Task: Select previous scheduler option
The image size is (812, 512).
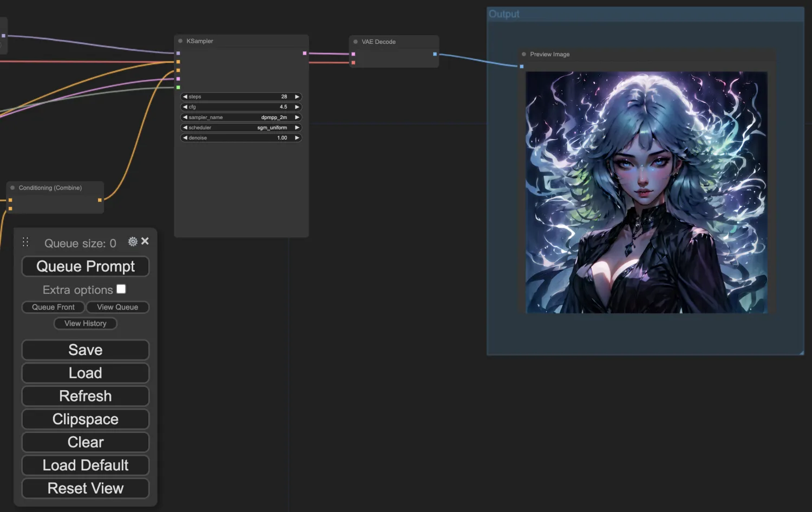Action: pyautogui.click(x=185, y=128)
